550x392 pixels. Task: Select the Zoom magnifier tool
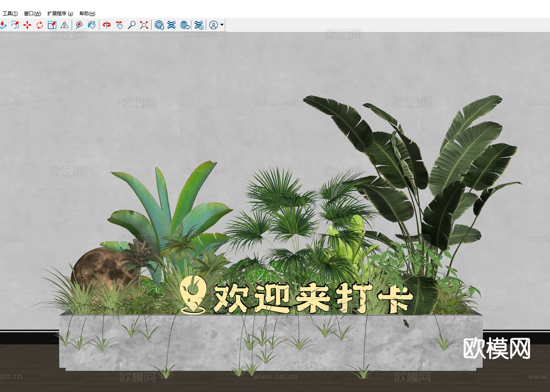click(x=132, y=25)
